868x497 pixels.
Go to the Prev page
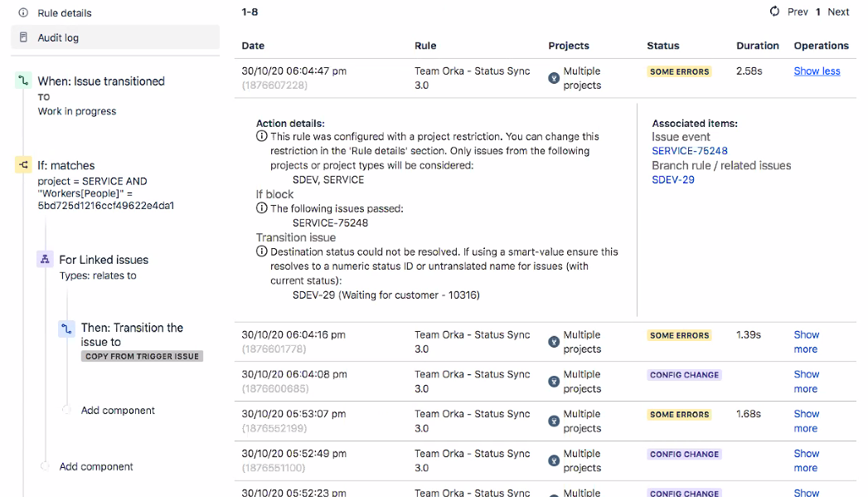[798, 12]
